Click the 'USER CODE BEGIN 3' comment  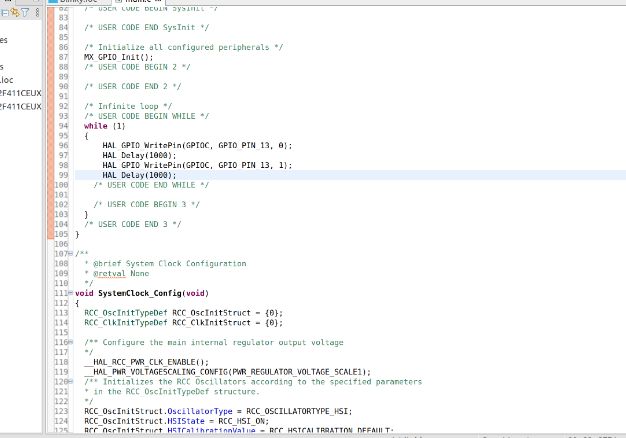coord(147,204)
